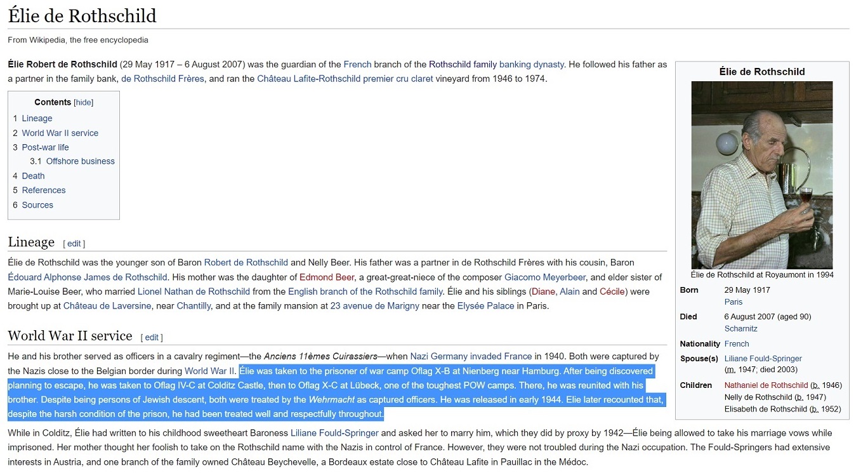
Task: Open Paris birthplace link in infobox
Action: (733, 302)
